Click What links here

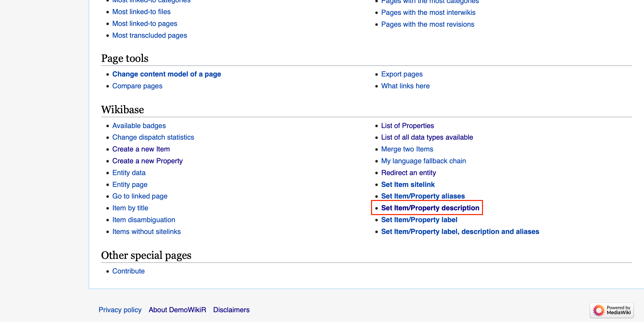(405, 86)
